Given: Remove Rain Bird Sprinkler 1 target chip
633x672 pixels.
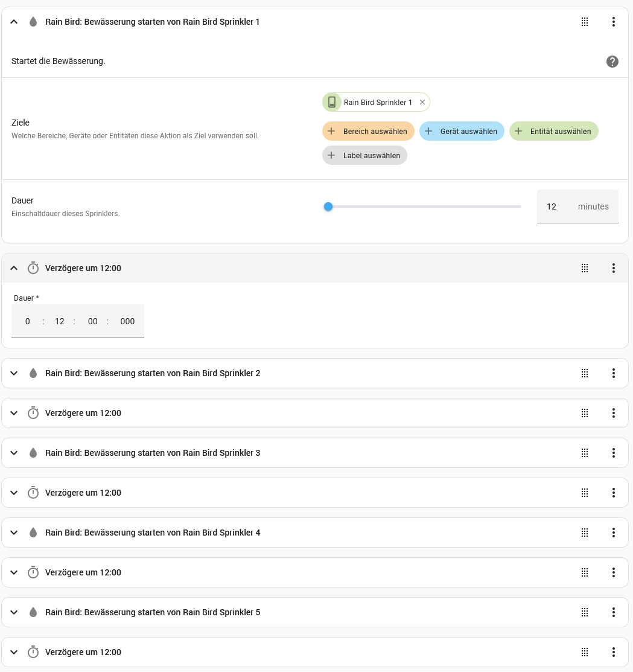Looking at the screenshot, I should (x=422, y=102).
